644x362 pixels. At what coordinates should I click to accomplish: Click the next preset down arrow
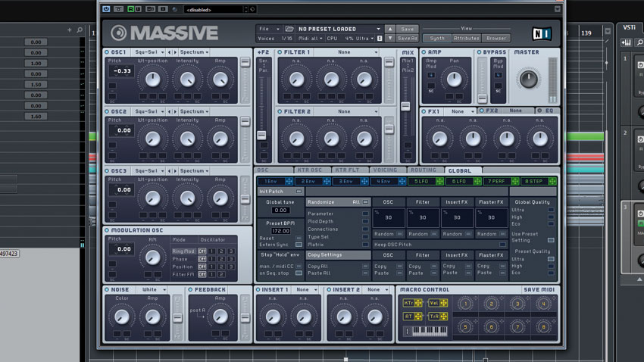(390, 38)
